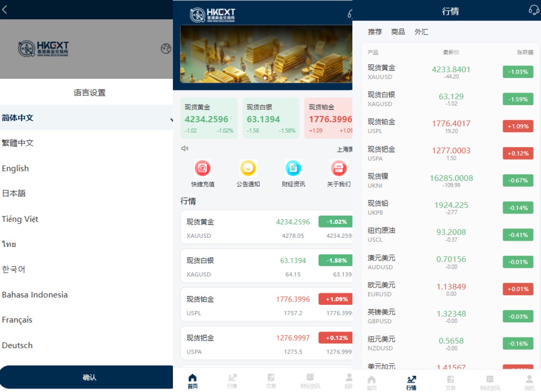Select 한국어 language option
541x392 pixels.
coord(87,269)
